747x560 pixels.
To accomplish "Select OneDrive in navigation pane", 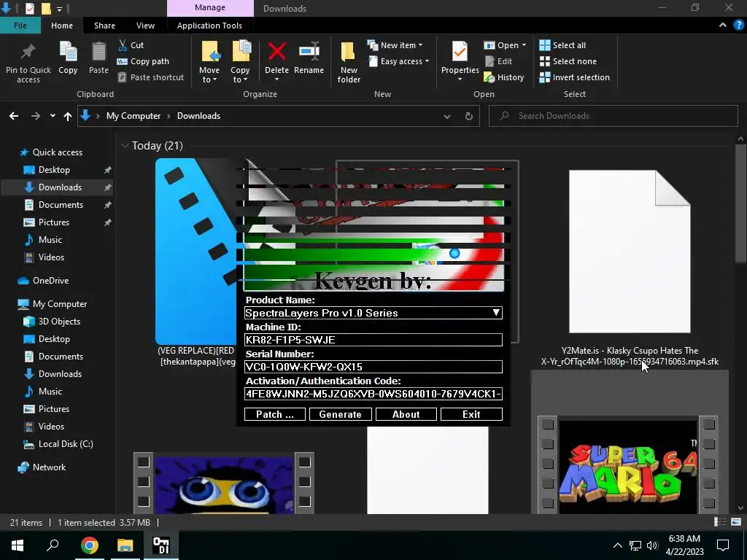I will pos(50,281).
